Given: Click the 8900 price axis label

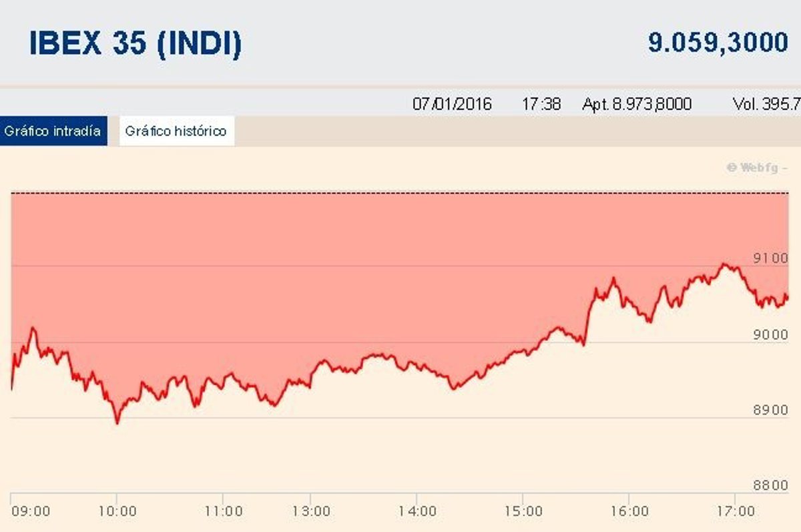Looking at the screenshot, I should 770,410.
